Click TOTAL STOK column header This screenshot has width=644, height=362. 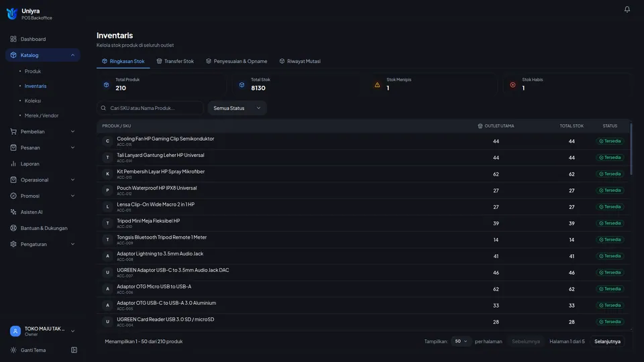[572, 126]
